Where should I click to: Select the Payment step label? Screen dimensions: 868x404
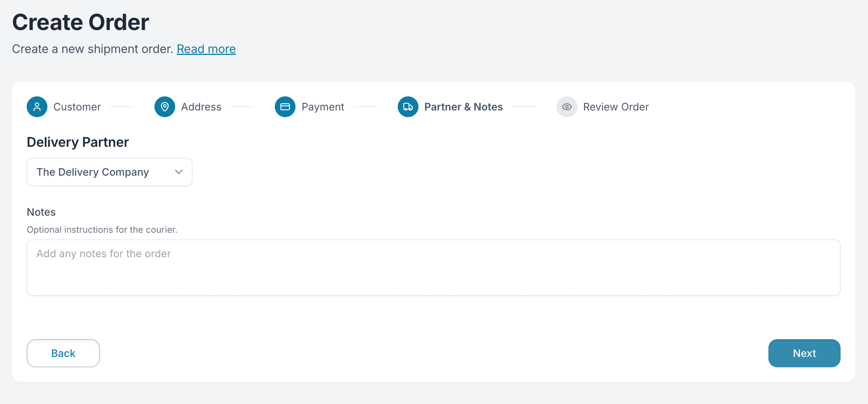click(x=323, y=107)
